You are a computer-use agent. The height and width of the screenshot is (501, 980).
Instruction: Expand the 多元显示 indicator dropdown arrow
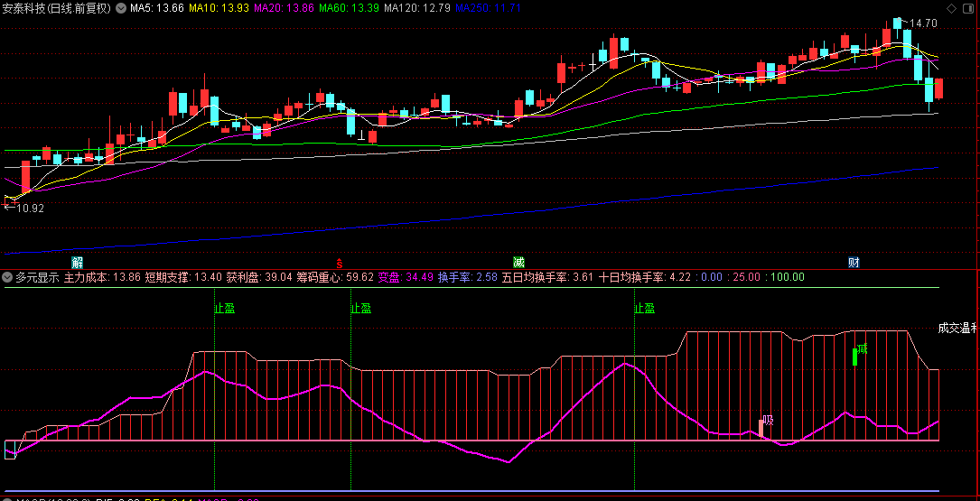(7, 277)
